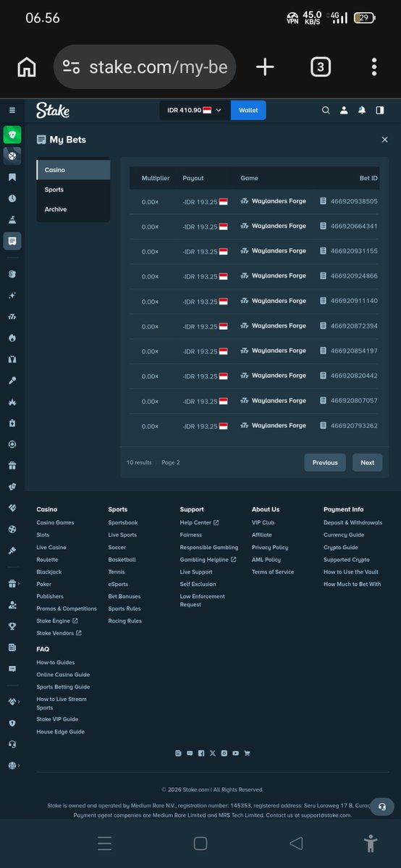
Task: Click the 10 results text
Action: point(139,462)
